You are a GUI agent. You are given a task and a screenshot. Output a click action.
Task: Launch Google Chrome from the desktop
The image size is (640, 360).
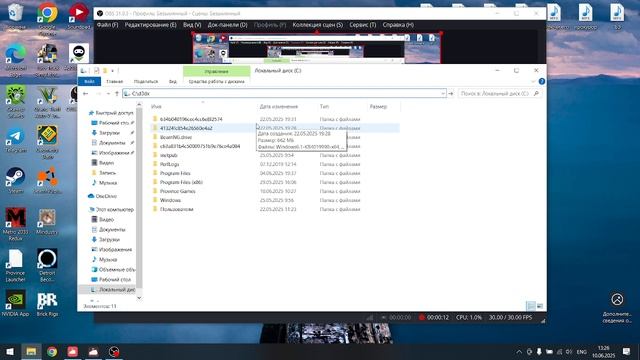point(47,17)
